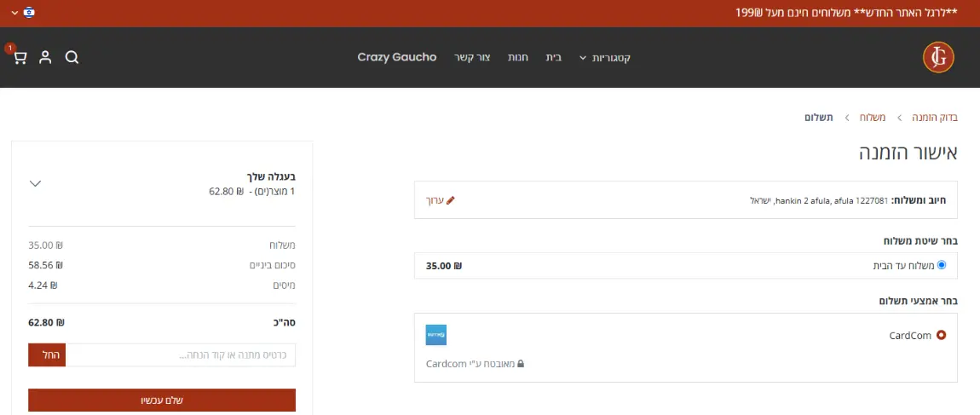Go to the בית home menu item

pyautogui.click(x=554, y=58)
